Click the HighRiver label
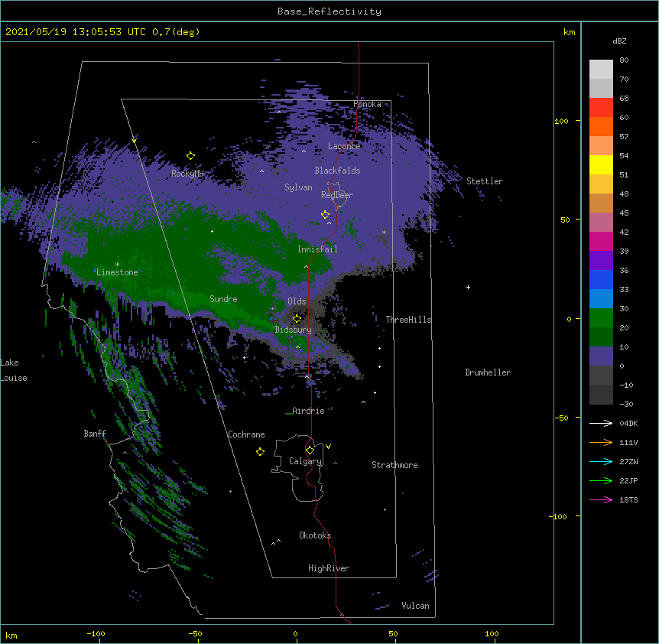659x644 pixels. [329, 568]
